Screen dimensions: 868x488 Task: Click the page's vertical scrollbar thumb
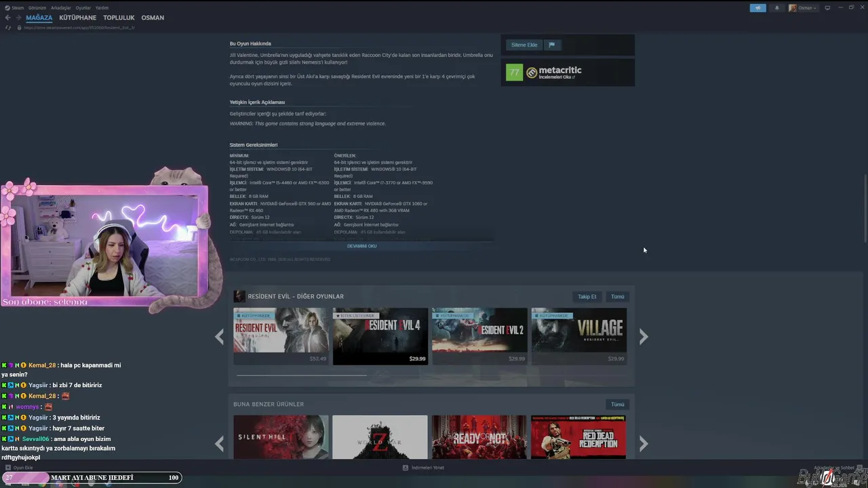[x=865, y=208]
